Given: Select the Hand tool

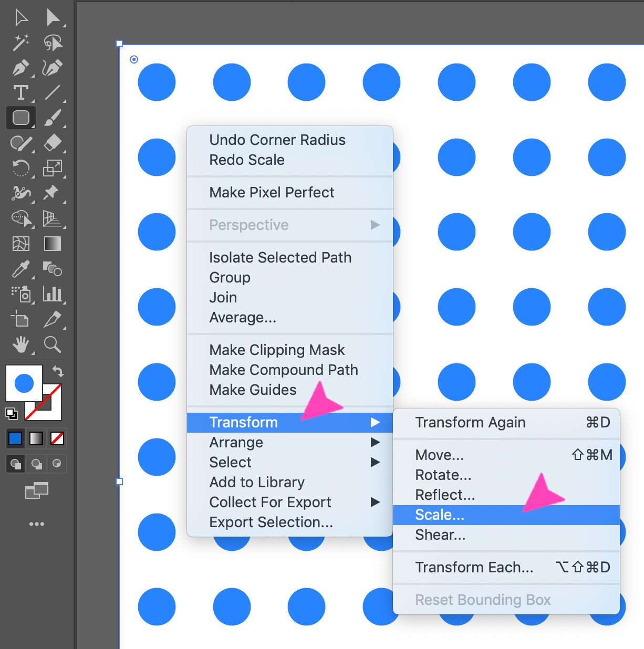Looking at the screenshot, I should pos(22,344).
